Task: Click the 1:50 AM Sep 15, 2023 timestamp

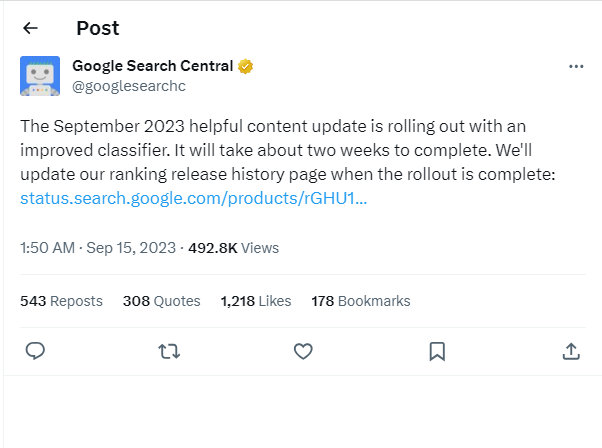Action: pyautogui.click(x=98, y=248)
